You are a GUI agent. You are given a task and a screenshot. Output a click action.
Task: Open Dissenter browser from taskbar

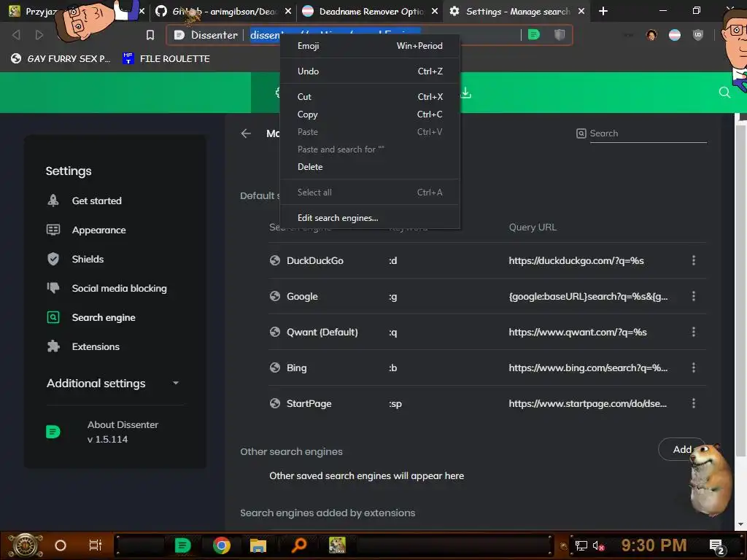pos(182,545)
